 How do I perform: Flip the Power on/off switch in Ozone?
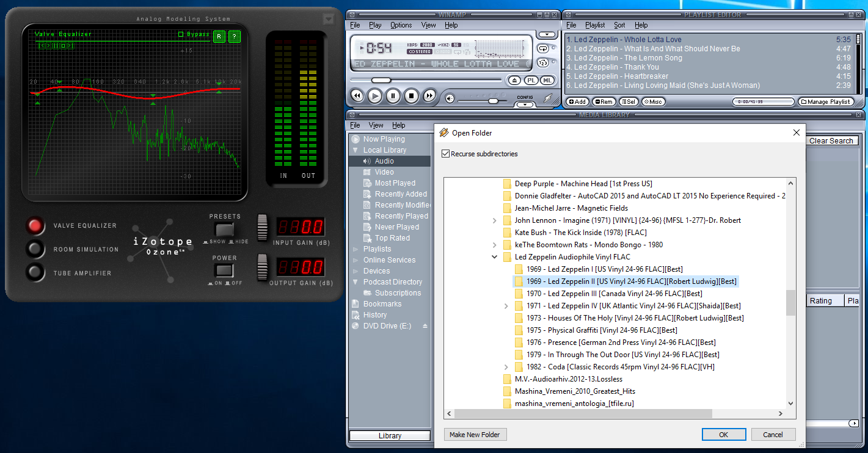pyautogui.click(x=225, y=270)
